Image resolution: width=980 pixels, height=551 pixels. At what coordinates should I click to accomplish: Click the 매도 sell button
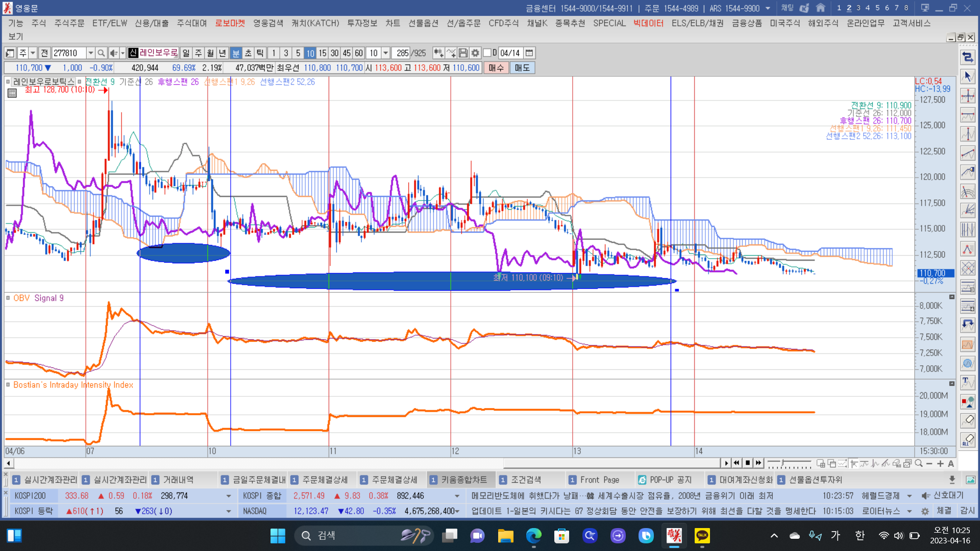(522, 68)
